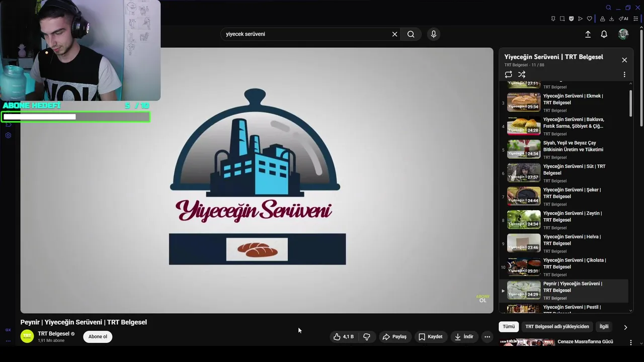Open Yiyeceğin Serüveni | Zeytin playlist item
644x362 pixels.
point(563,220)
